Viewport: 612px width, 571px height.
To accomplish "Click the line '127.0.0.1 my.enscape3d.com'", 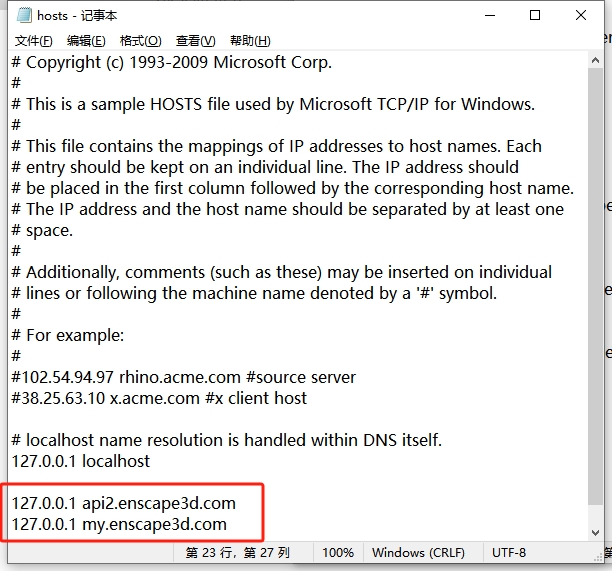I will (119, 525).
